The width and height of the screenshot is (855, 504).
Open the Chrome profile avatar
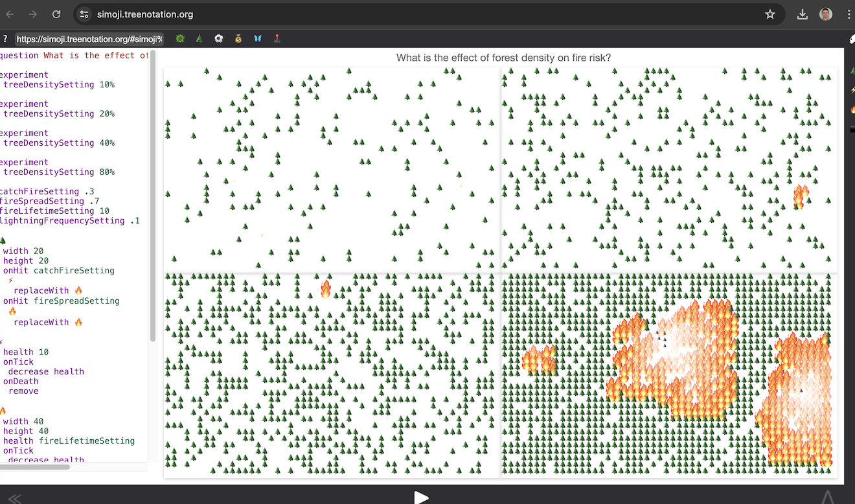tap(826, 14)
